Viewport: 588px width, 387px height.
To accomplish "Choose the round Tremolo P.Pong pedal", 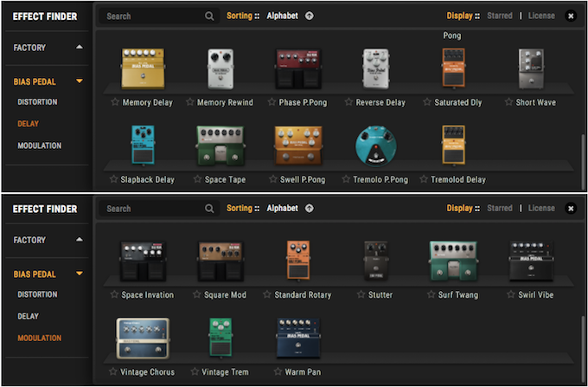I will tap(376, 146).
